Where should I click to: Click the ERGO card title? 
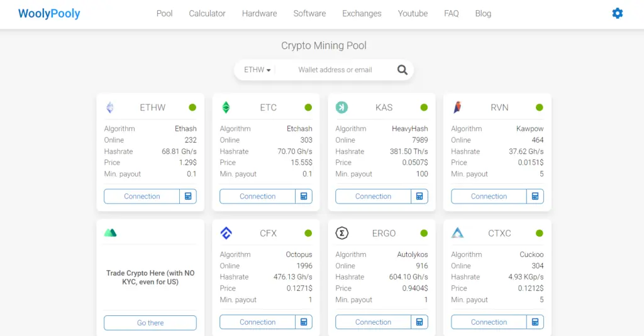coord(384,233)
